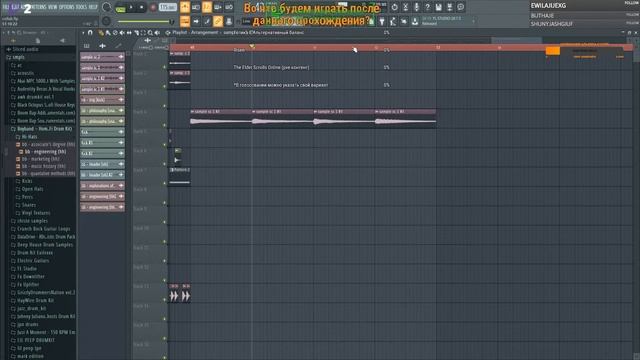
Task: Open the TOOLS menu
Action: point(81,7)
